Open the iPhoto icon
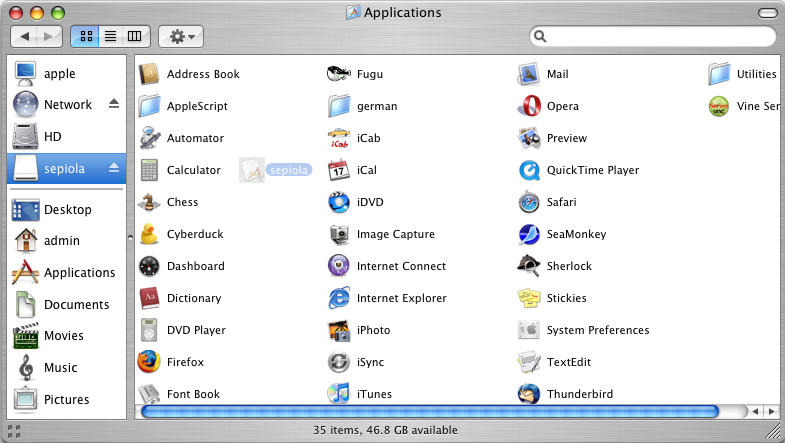The width and height of the screenshot is (785, 443). [339, 330]
